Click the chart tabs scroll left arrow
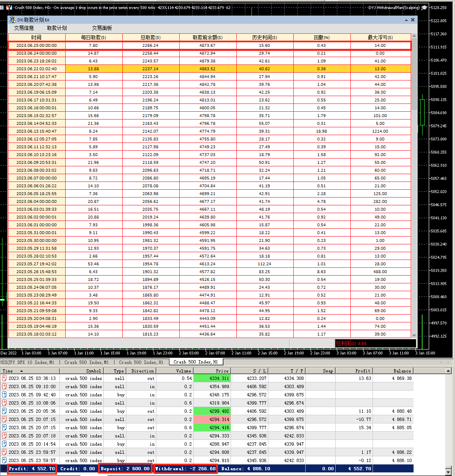This screenshot has height=476, width=455. click(441, 362)
